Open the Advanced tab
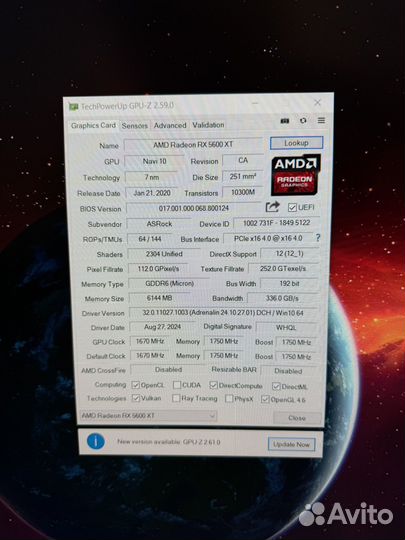The height and width of the screenshot is (540, 405). (170, 125)
